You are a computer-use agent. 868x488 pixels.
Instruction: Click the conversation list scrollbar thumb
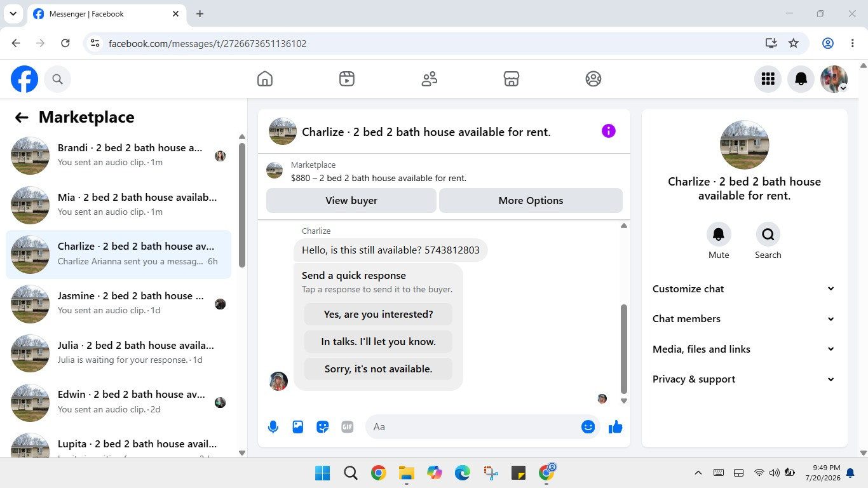click(242, 205)
